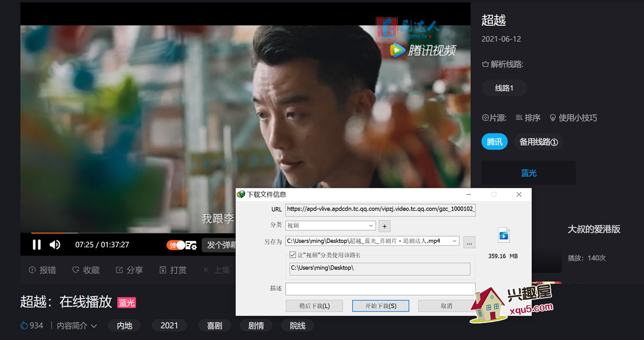Mute the player volume speaker icon
This screenshot has width=644, height=340.
point(55,245)
